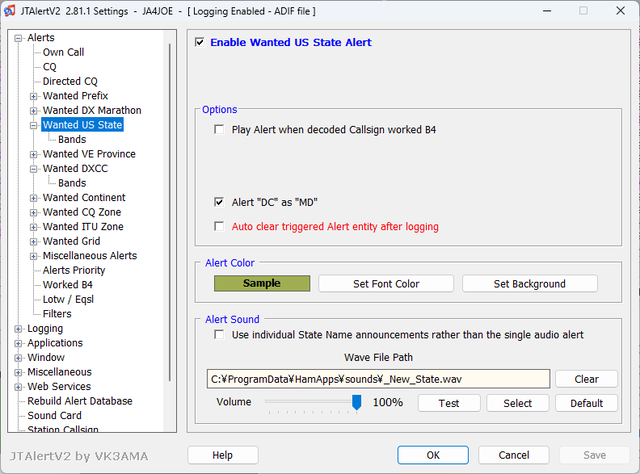
Task: Select Own Call in Alerts tree
Action: pos(63,52)
